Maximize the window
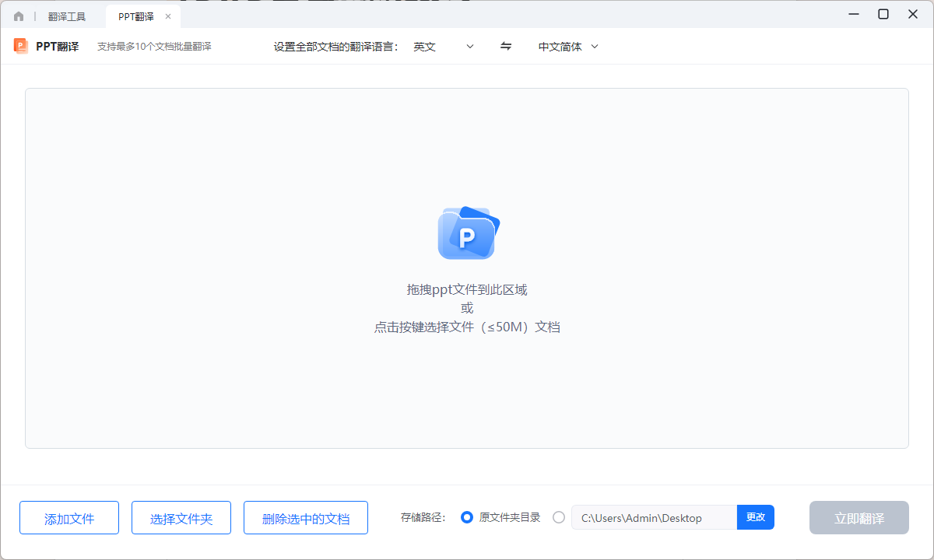The image size is (934, 560). (x=883, y=14)
